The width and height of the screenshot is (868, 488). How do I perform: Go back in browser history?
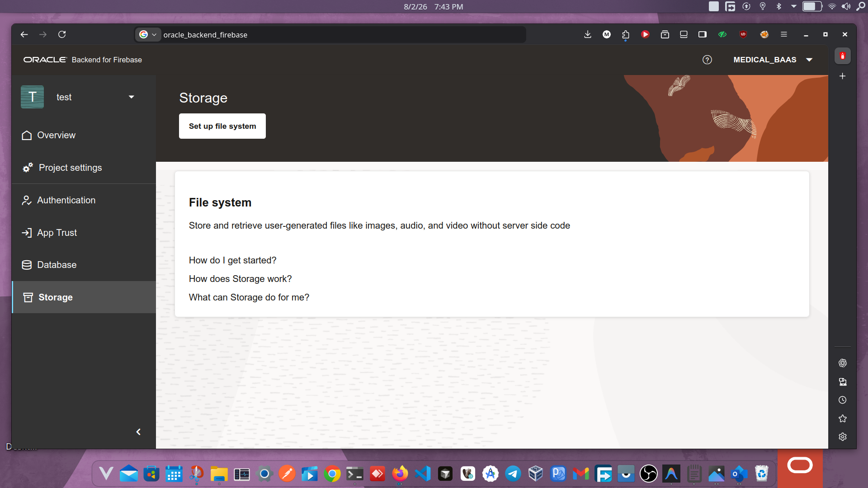tap(24, 34)
